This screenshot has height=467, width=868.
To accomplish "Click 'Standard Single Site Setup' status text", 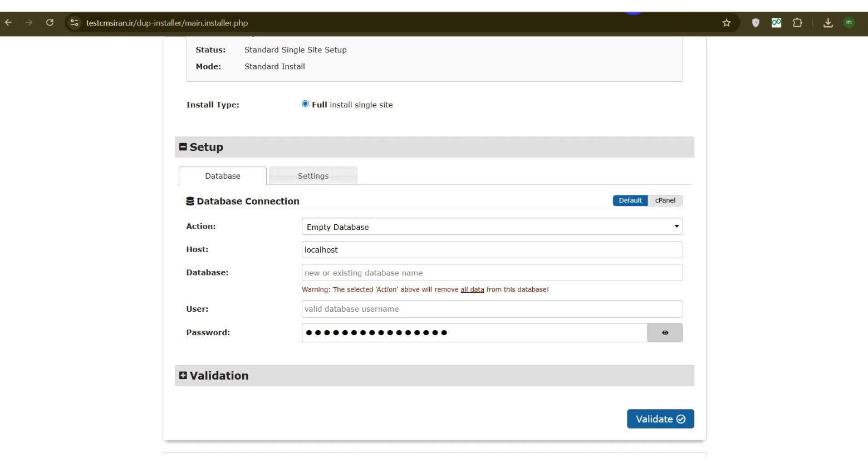I will click(296, 50).
